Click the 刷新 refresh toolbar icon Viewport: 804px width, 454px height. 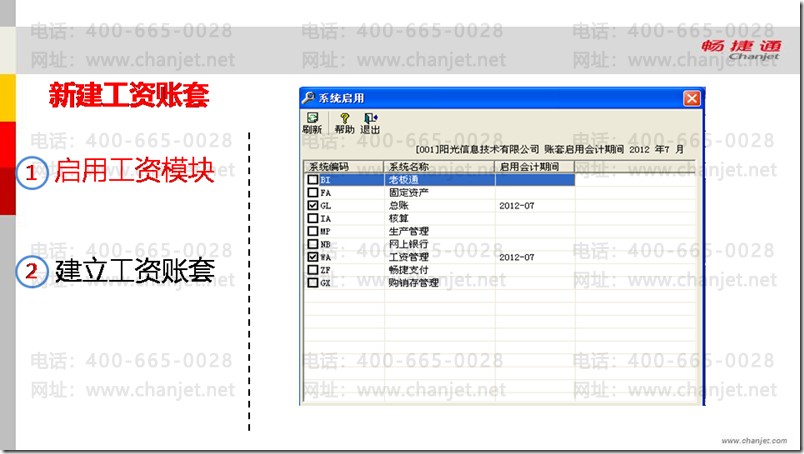312,124
